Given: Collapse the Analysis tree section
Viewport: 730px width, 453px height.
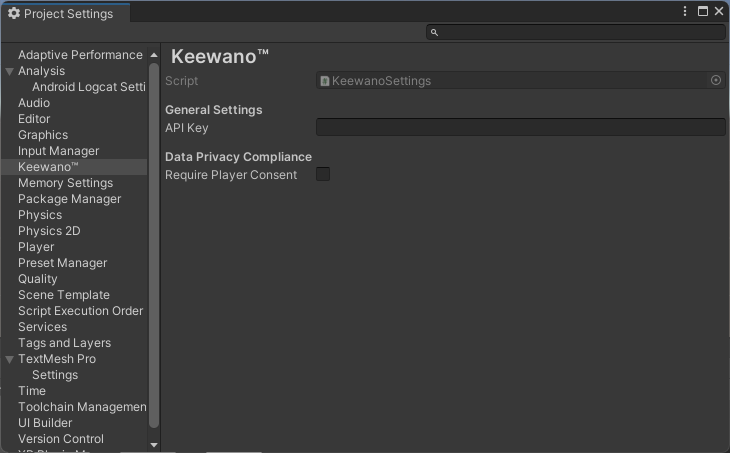Looking at the screenshot, I should pos(9,71).
